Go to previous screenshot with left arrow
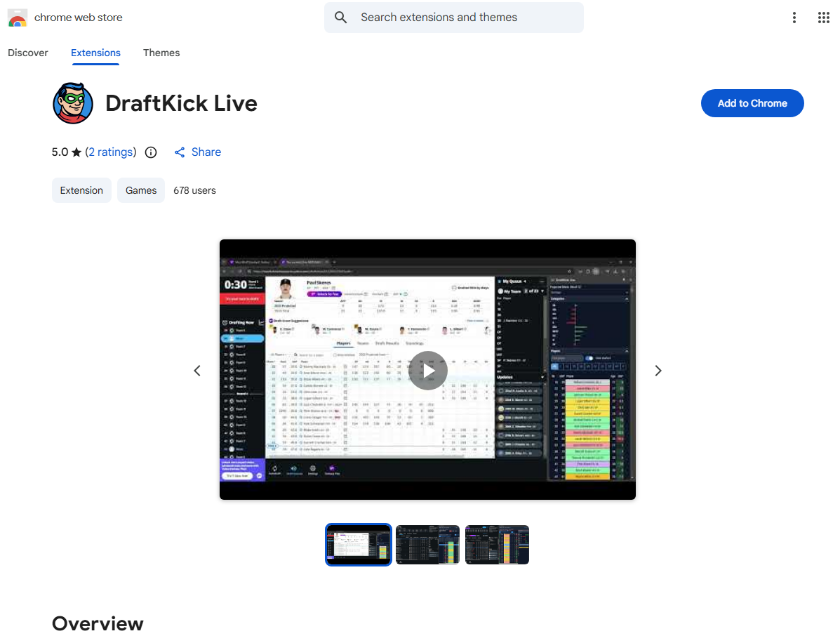The image size is (840, 643). [197, 371]
